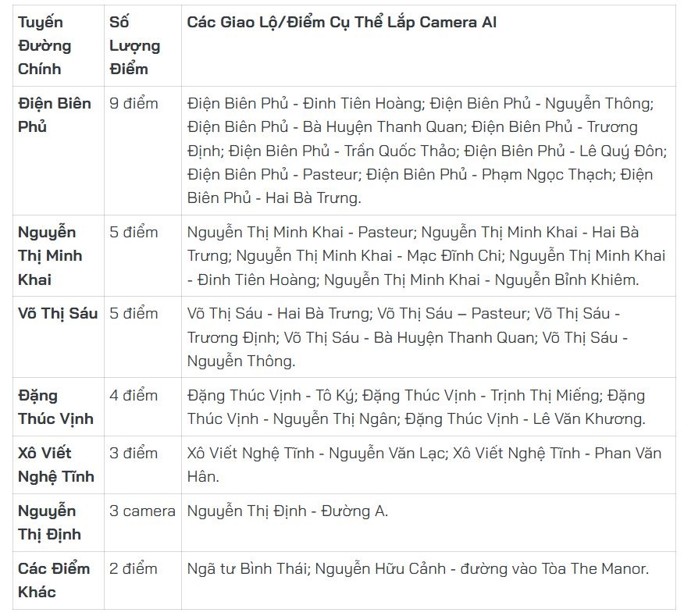This screenshot has height=616, width=691.
Task: Click the '3 camera' count cell
Action: (x=142, y=511)
